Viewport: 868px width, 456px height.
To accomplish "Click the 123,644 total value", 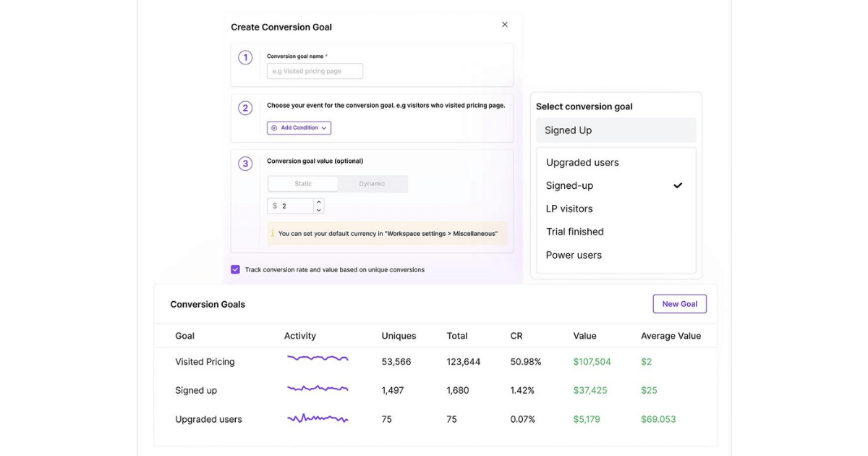I will [x=464, y=362].
